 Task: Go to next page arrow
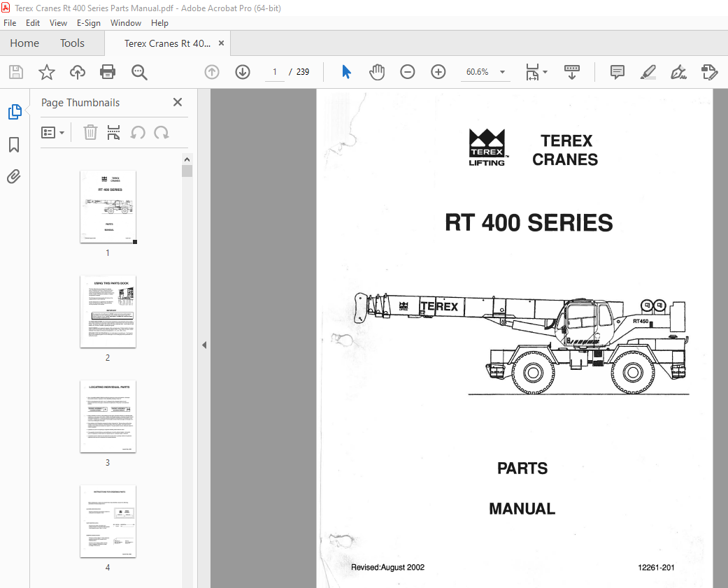coord(243,72)
